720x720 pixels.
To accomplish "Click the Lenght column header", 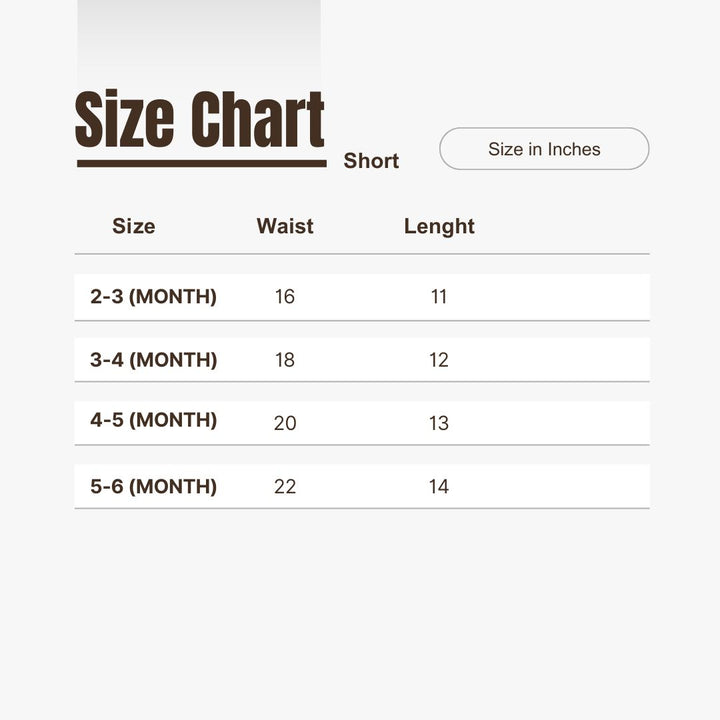I will click(x=439, y=226).
